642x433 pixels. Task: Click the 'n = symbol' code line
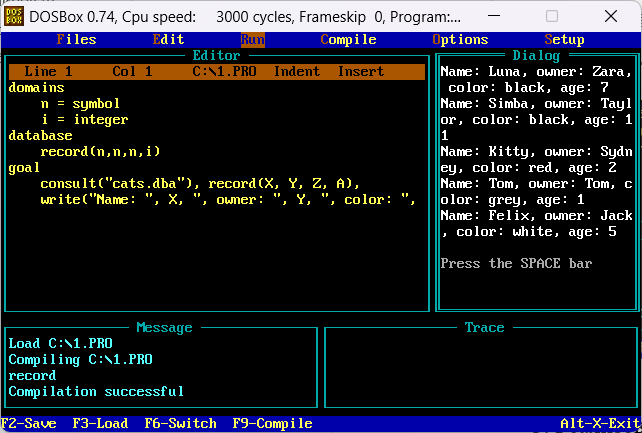point(80,104)
